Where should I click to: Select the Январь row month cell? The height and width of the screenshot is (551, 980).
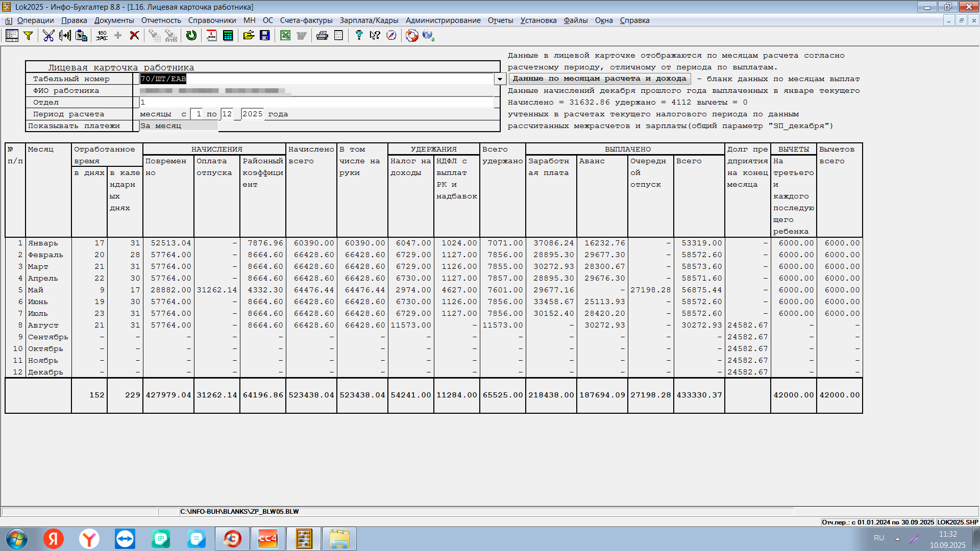(48, 243)
